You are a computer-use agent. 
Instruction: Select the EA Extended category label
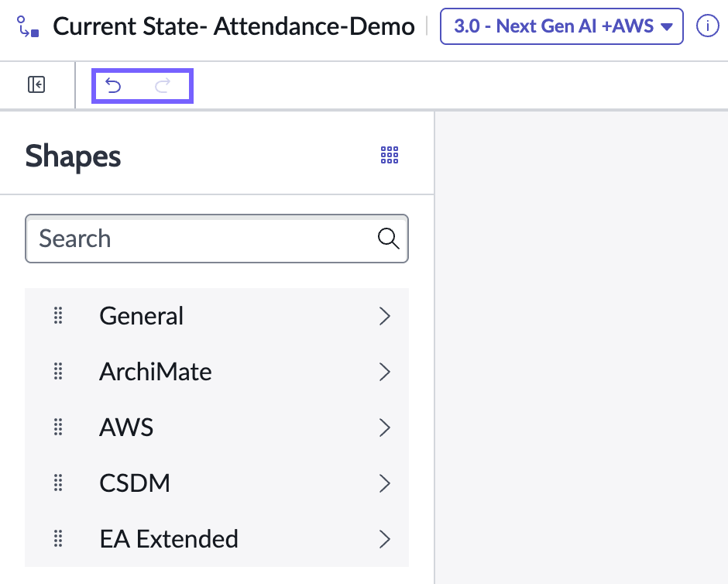pos(169,539)
